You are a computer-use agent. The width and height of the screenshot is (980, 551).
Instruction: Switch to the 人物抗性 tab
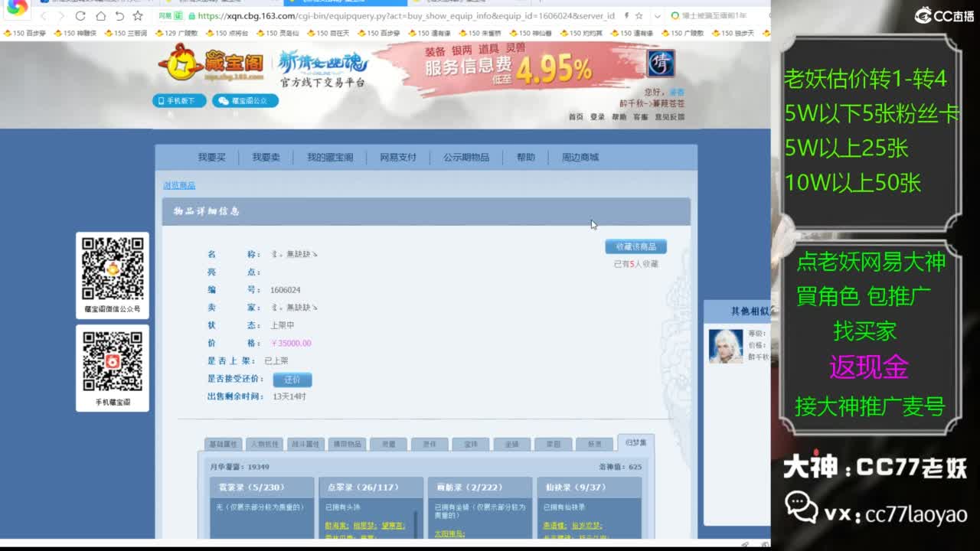pyautogui.click(x=265, y=444)
